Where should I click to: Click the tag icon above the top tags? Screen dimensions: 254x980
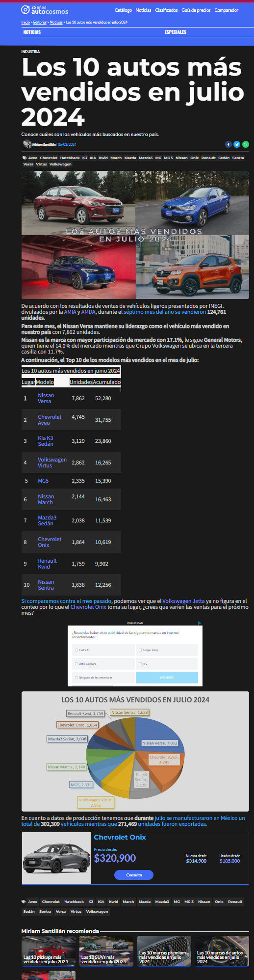(24, 158)
